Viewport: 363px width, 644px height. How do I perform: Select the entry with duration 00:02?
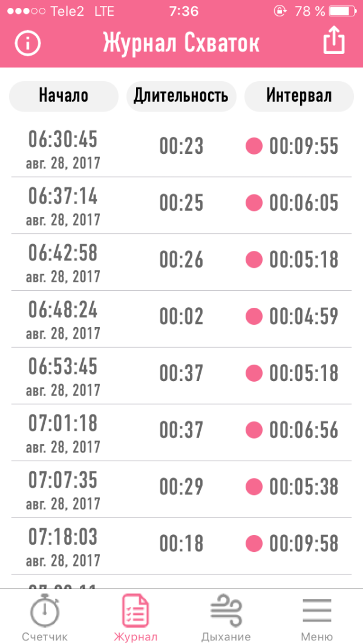click(x=181, y=319)
